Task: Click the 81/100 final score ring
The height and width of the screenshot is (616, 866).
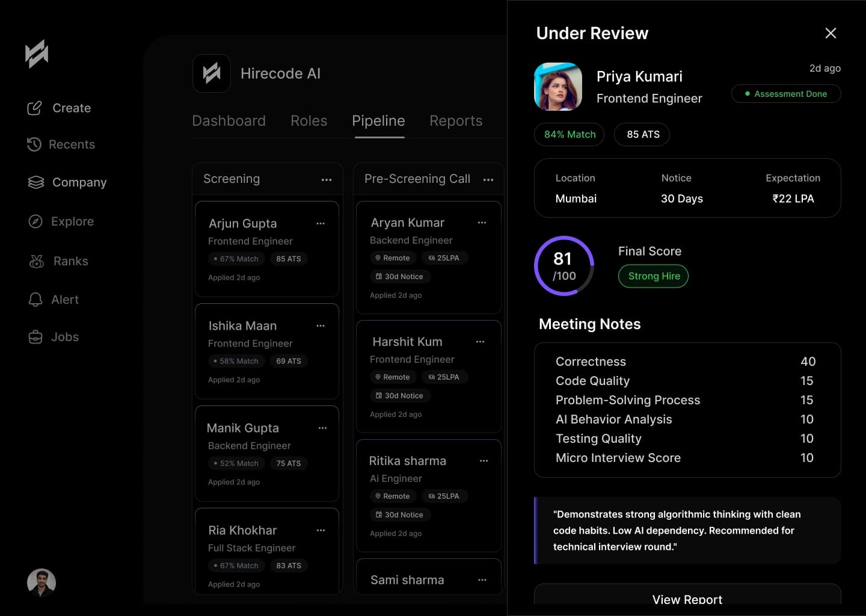Action: [564, 266]
